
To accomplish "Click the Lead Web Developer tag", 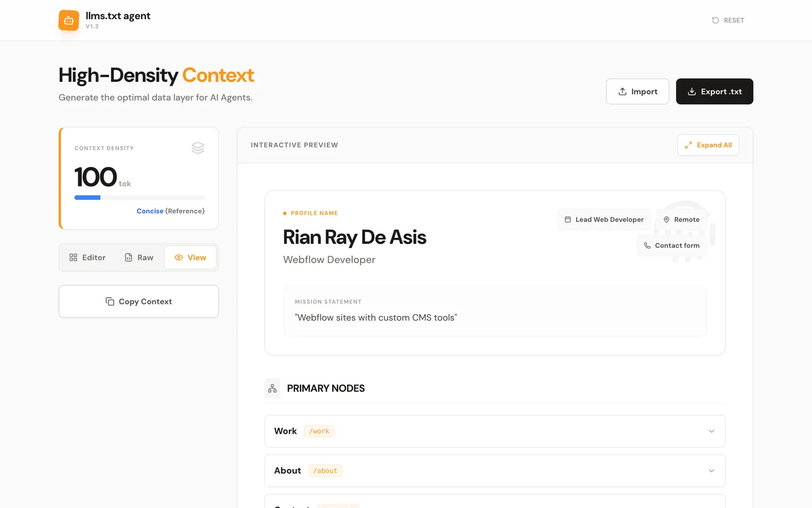I will 604,219.
